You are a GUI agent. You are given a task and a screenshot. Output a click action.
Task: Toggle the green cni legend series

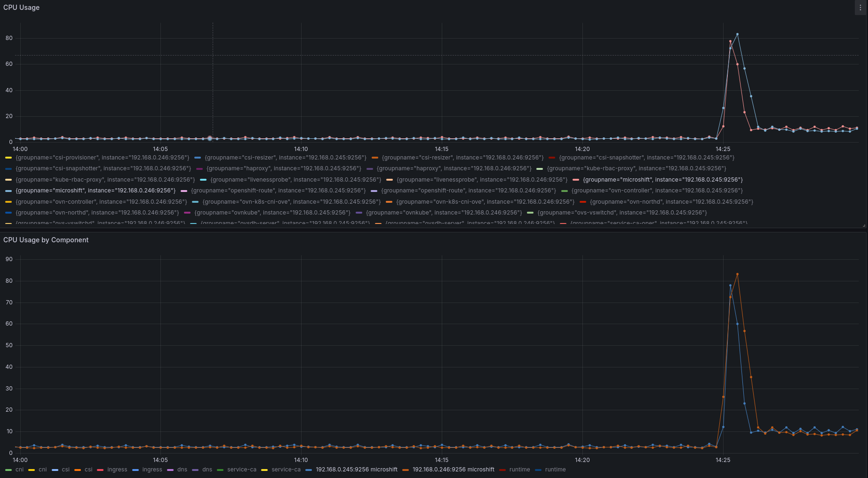point(19,470)
